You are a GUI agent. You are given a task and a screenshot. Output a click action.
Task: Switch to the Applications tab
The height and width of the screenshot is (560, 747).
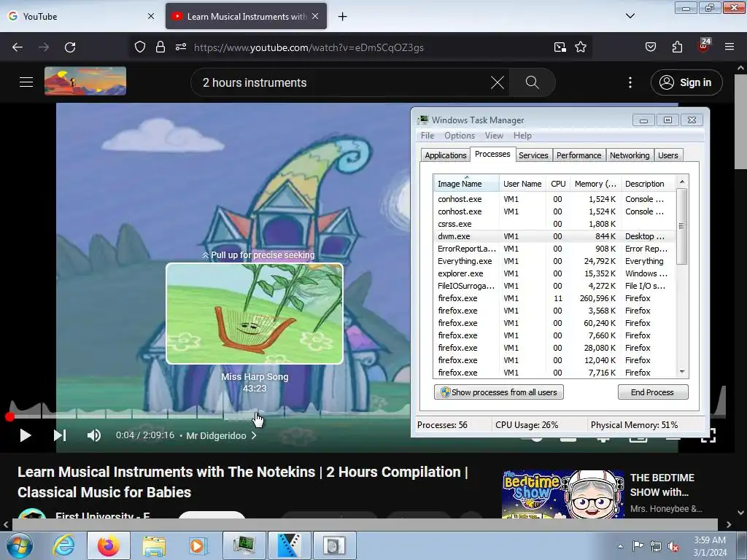[446, 155]
